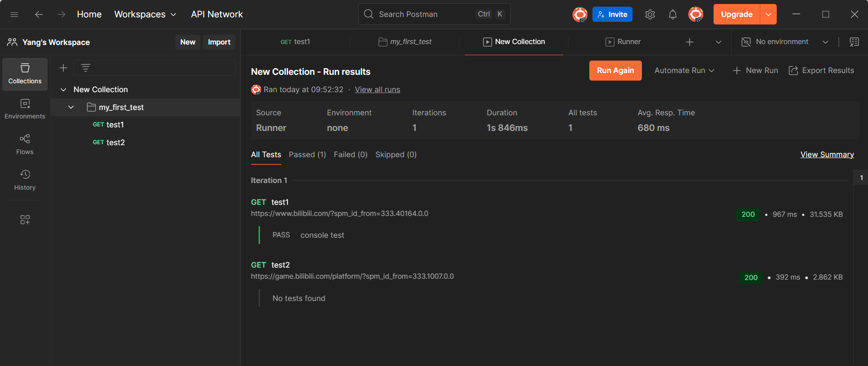The width and height of the screenshot is (868, 366).
Task: Show the Failed (0) results tab
Action: coord(350,155)
